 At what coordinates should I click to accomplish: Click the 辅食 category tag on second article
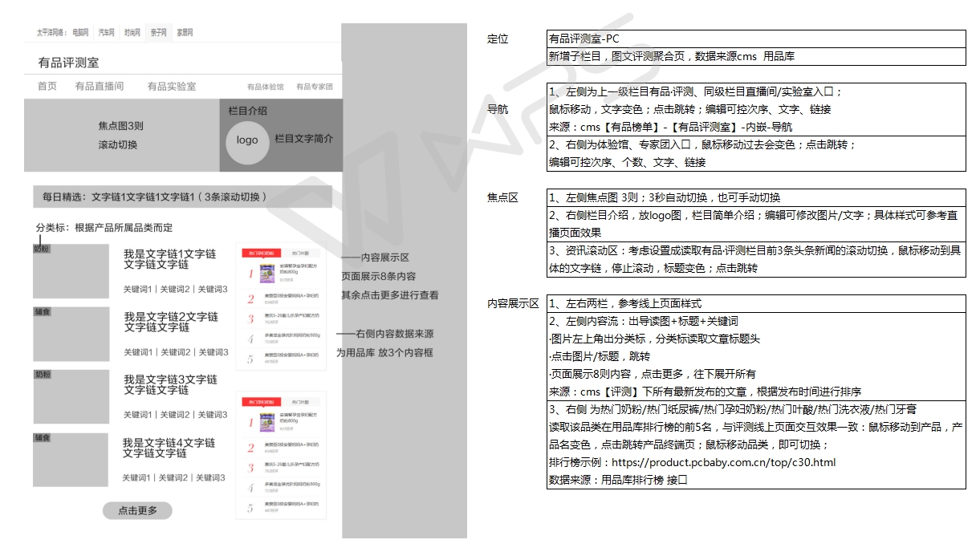tap(42, 311)
